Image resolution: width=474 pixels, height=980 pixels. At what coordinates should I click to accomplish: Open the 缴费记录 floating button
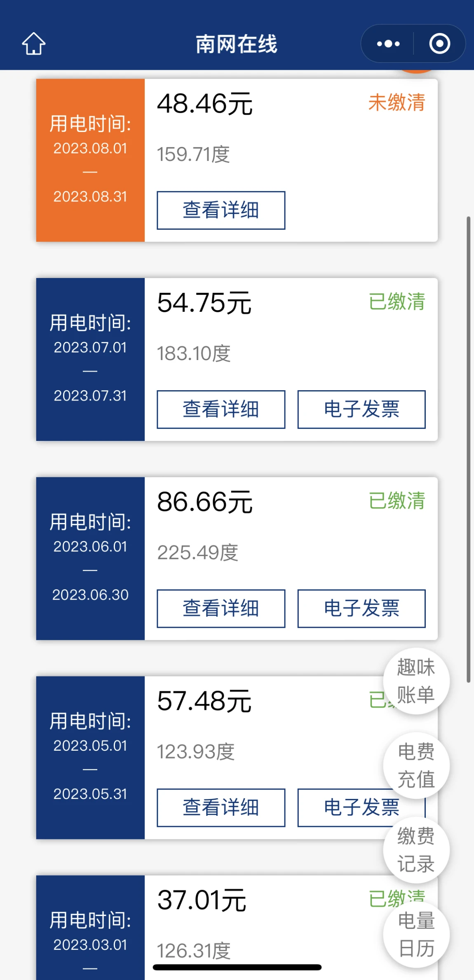tap(416, 850)
